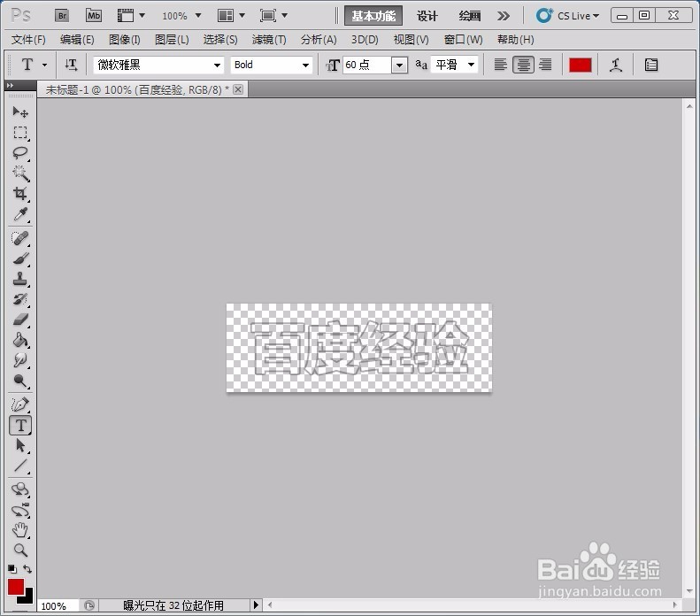The image size is (700, 616).
Task: Set right text alignment
Action: (545, 65)
